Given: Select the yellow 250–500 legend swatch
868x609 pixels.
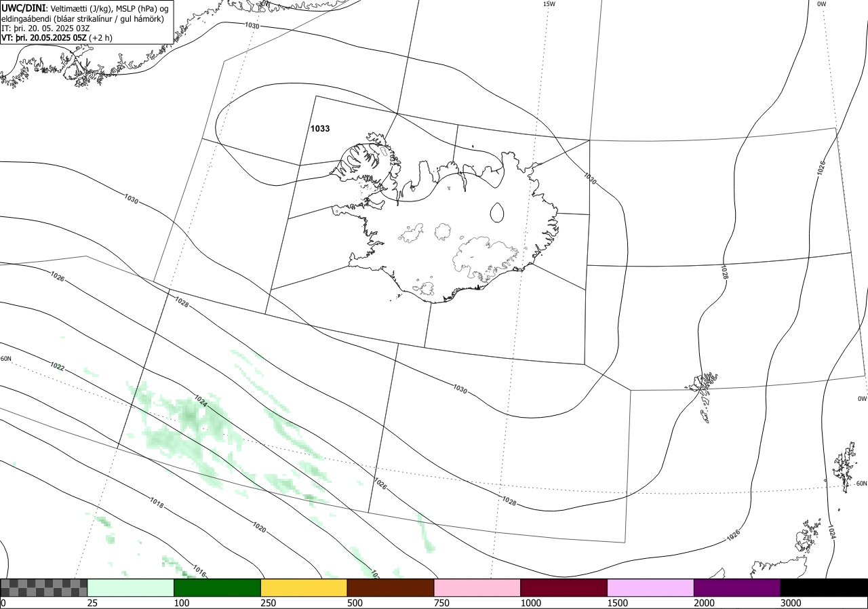Looking at the screenshot, I should click(304, 587).
